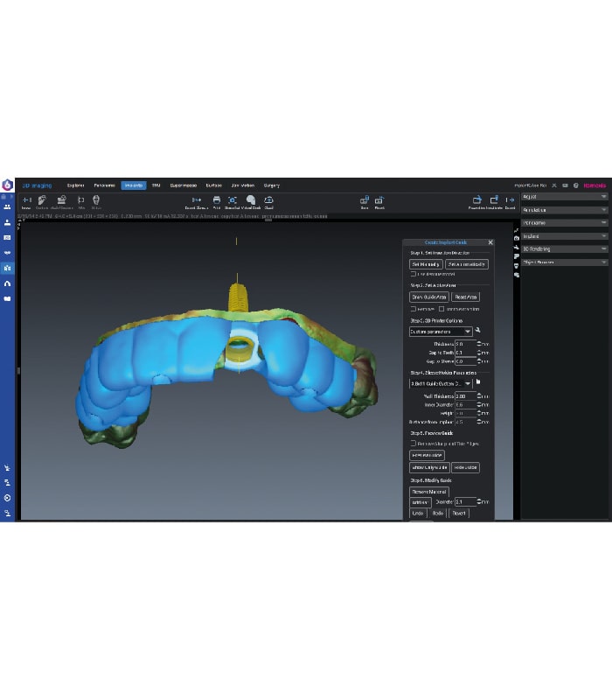Screen dimensions: 612x700
Task: Click the Print icon in the toolbar
Action: (x=216, y=200)
